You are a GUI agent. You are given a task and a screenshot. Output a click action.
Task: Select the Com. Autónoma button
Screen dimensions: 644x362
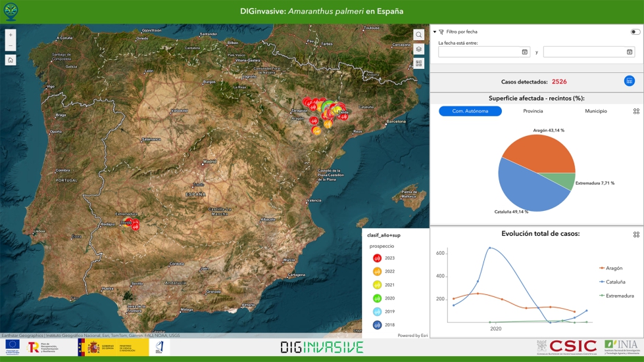point(470,112)
